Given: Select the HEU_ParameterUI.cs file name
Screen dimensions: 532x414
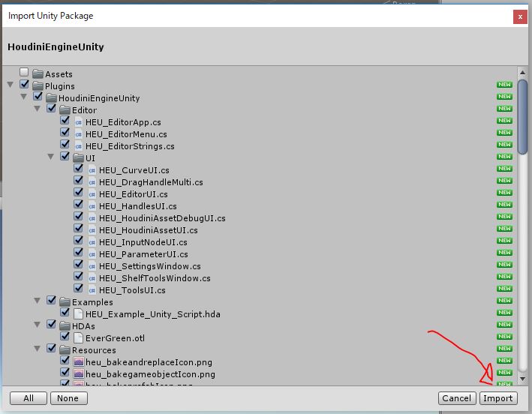Looking at the screenshot, I should pos(143,254).
